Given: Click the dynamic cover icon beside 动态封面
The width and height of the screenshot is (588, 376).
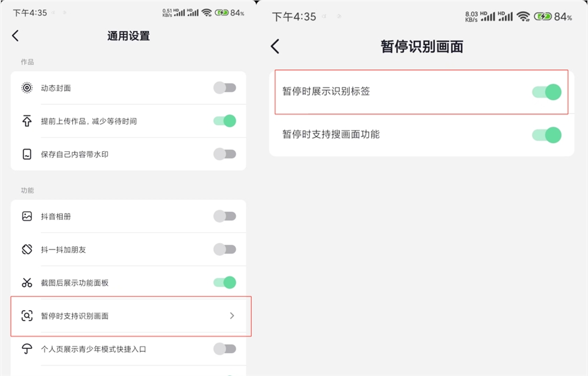Looking at the screenshot, I should click(x=26, y=88).
